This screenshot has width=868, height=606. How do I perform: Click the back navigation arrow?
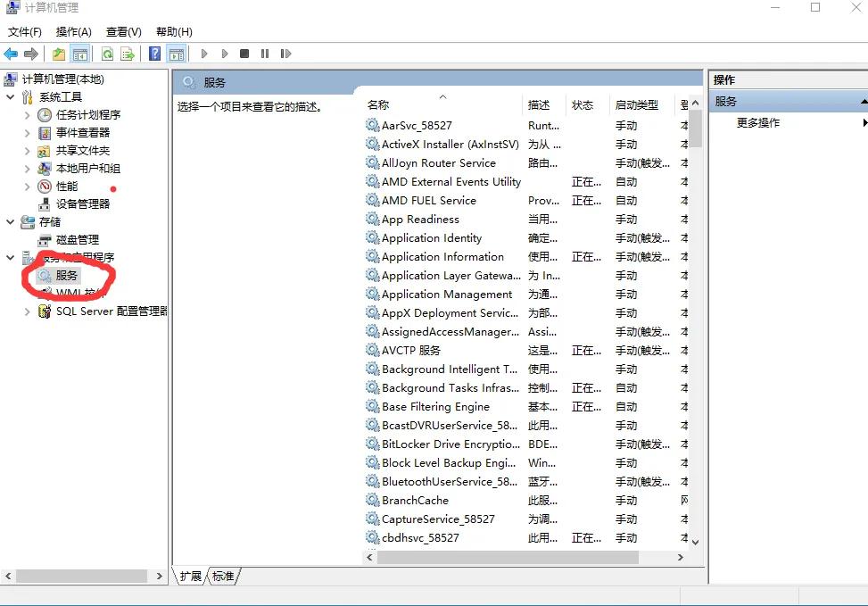click(11, 54)
